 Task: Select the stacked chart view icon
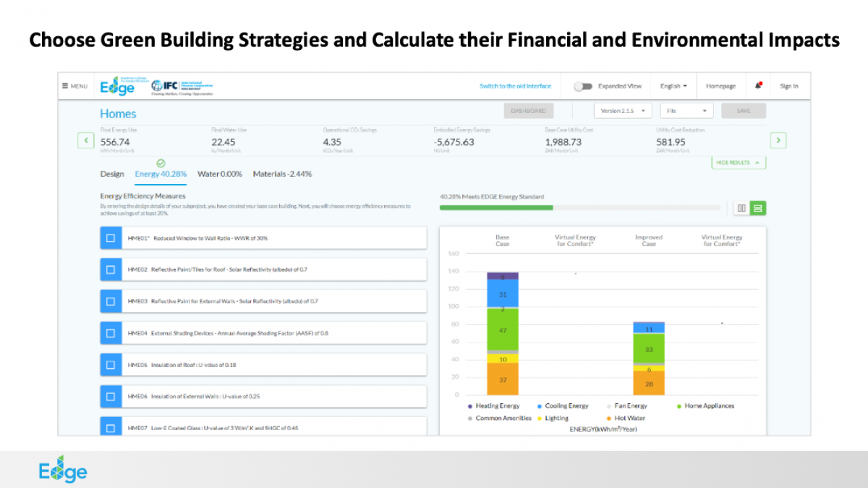(758, 209)
